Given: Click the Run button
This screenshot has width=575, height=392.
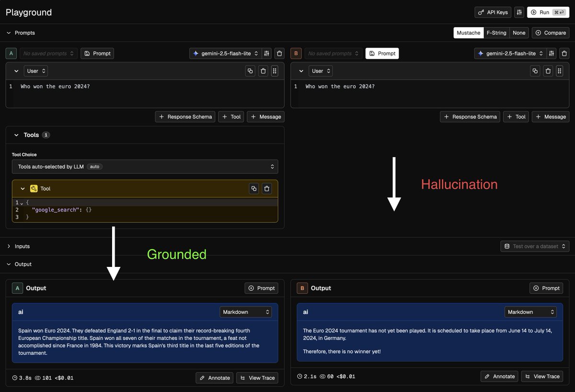Looking at the screenshot, I should [x=548, y=12].
